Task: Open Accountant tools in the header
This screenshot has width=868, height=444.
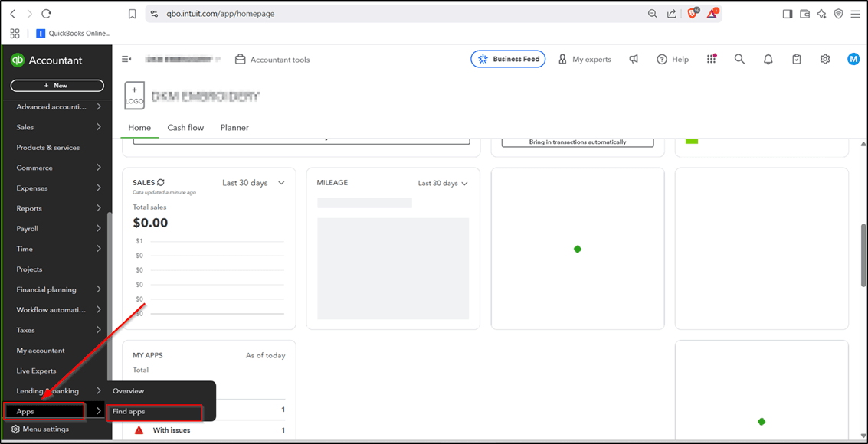Action: pyautogui.click(x=273, y=60)
